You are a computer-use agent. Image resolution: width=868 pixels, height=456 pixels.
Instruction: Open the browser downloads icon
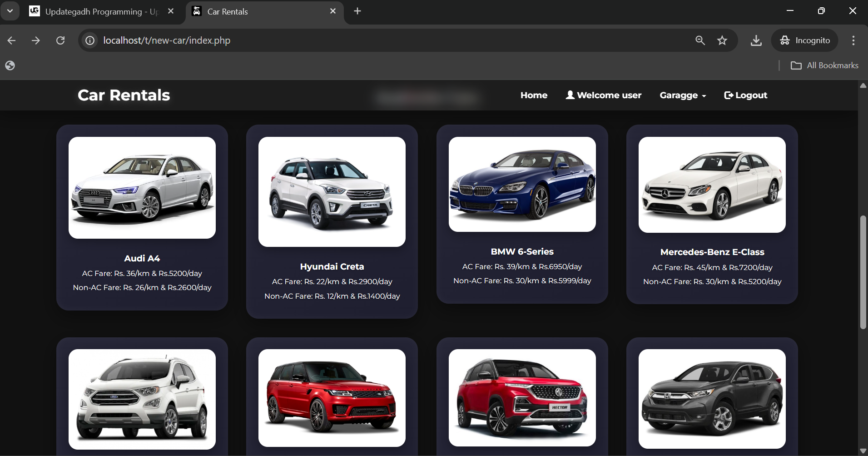click(x=756, y=40)
